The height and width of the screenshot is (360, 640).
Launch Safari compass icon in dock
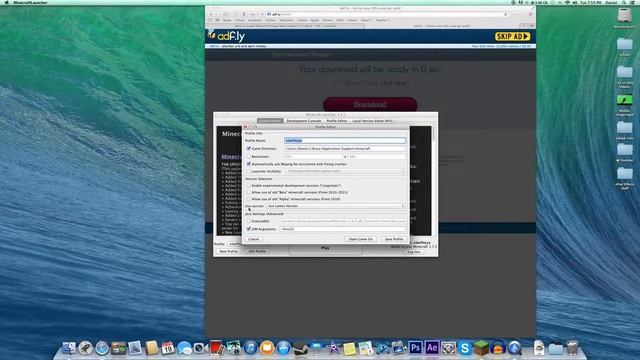click(102, 348)
